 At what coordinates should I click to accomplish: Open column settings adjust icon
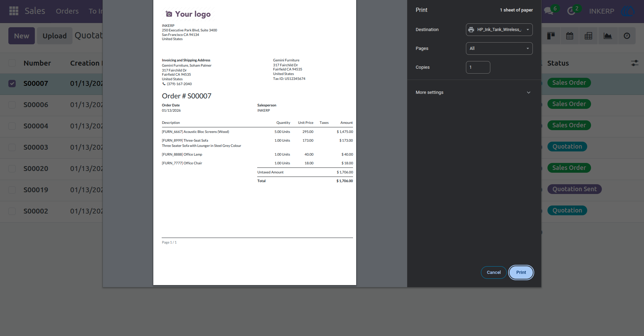[x=635, y=63]
